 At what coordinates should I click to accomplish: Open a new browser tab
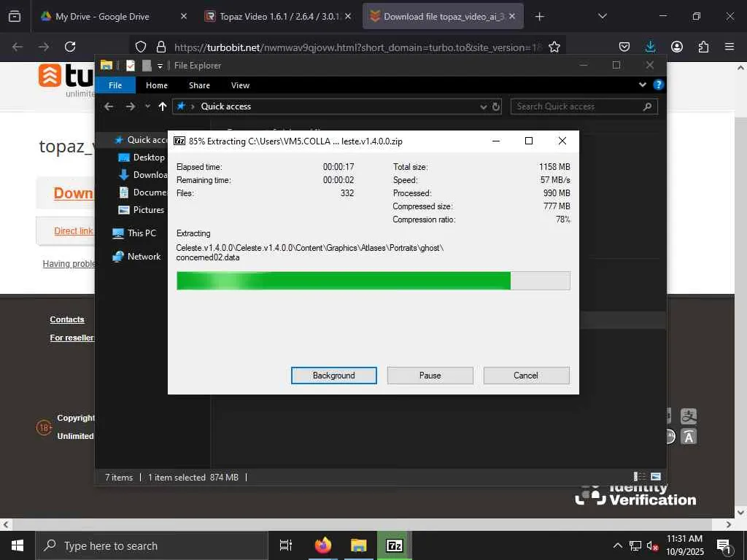point(539,17)
